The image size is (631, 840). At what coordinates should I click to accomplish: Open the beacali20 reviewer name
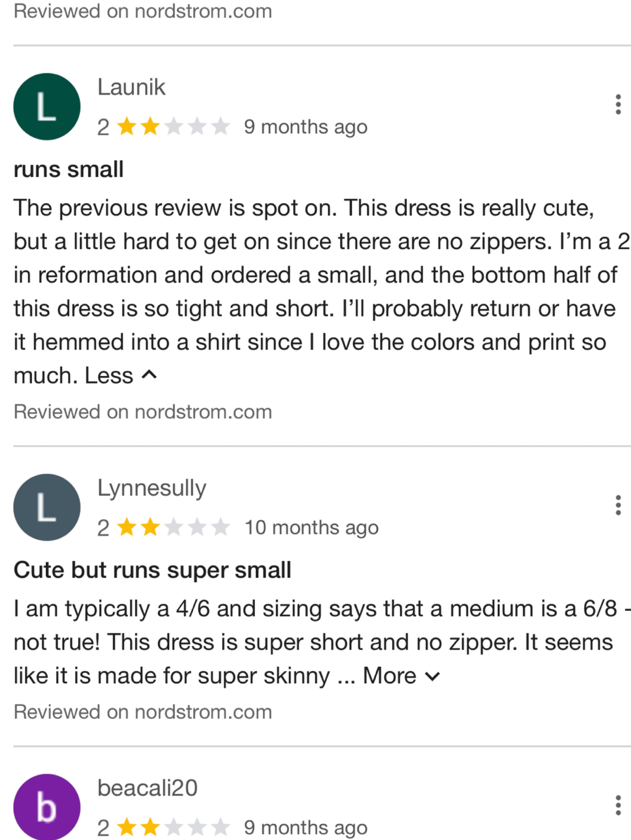(147, 788)
